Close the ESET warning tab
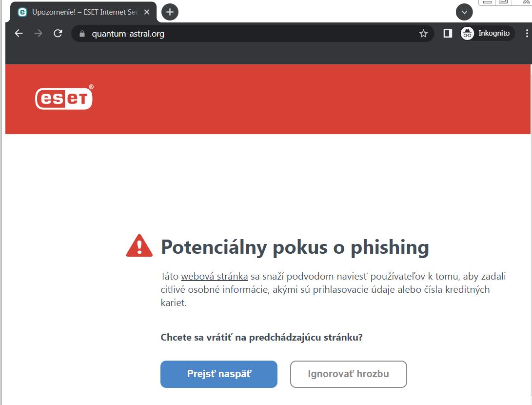Viewport: 532px width, 405px height. tap(147, 12)
